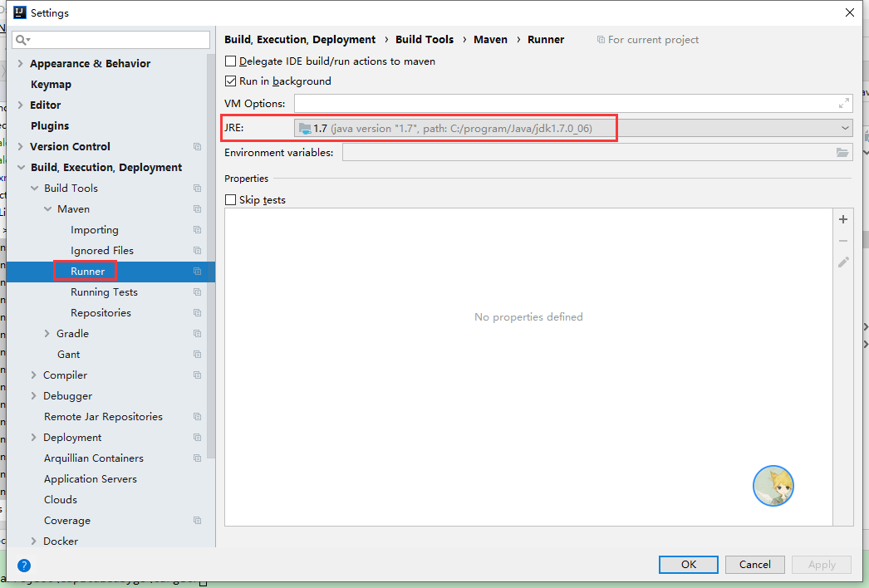
Task: Select the Edit property pencil icon
Action: pos(842,262)
